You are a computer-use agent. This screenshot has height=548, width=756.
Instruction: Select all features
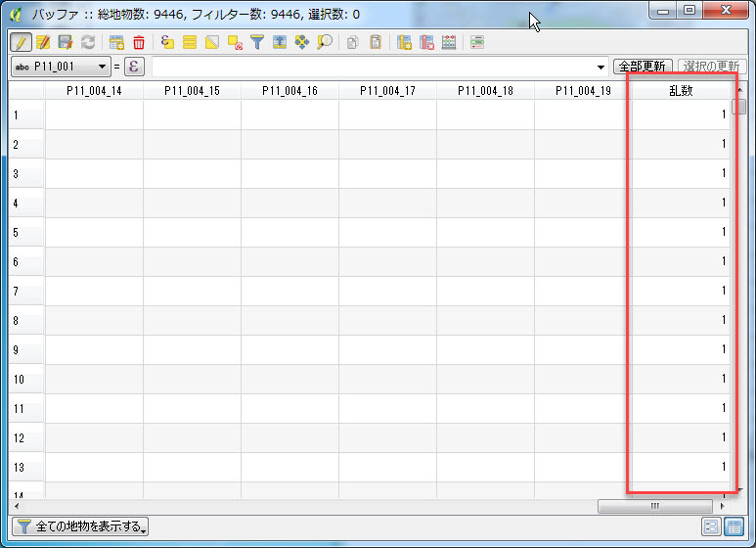point(190,42)
